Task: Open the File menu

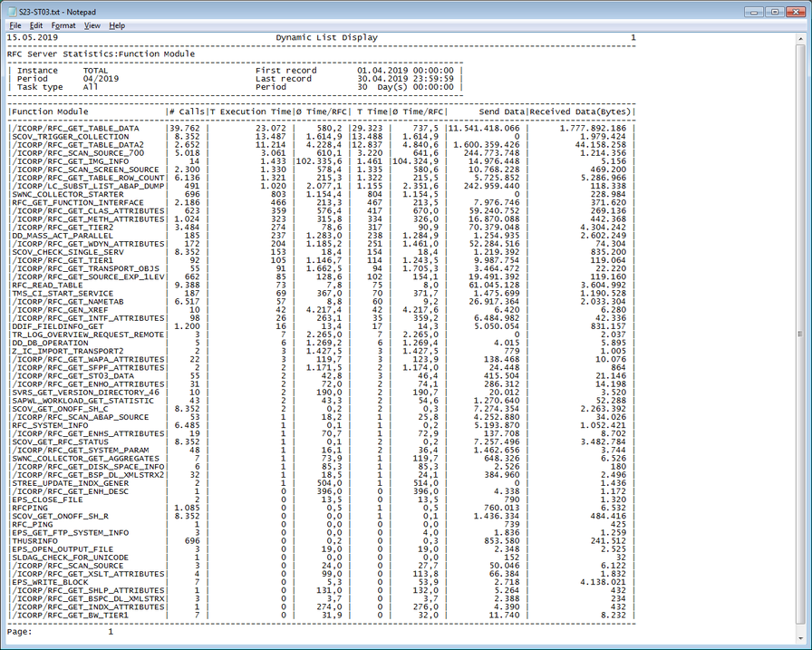Action: point(15,27)
